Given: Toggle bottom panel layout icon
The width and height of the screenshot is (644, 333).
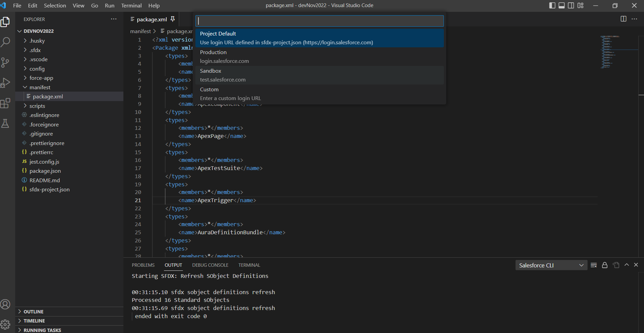Looking at the screenshot, I should 562,5.
